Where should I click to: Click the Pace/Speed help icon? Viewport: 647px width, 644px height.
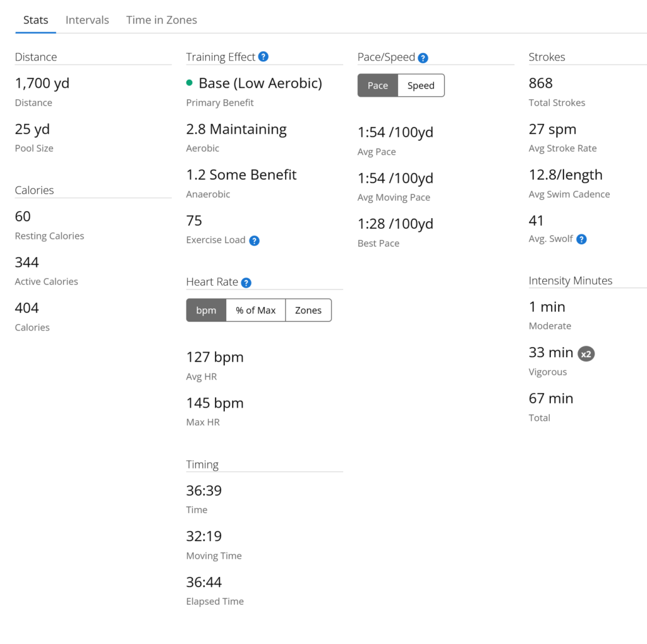[423, 58]
